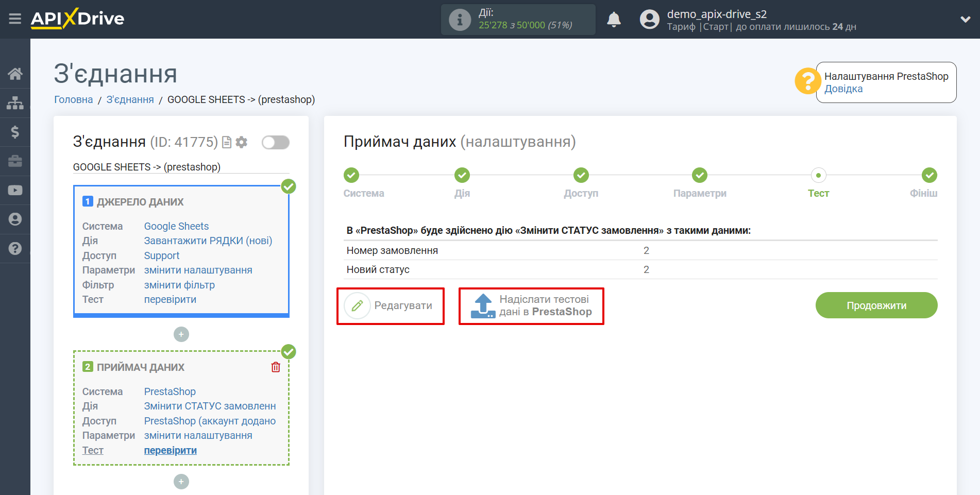Click the Продовжити button

(x=876, y=305)
